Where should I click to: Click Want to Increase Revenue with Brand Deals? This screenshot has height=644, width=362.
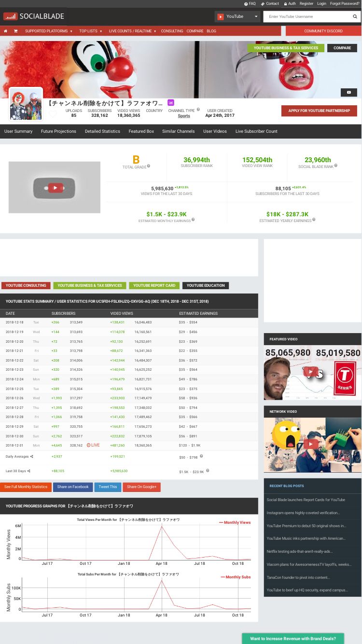coord(293,639)
